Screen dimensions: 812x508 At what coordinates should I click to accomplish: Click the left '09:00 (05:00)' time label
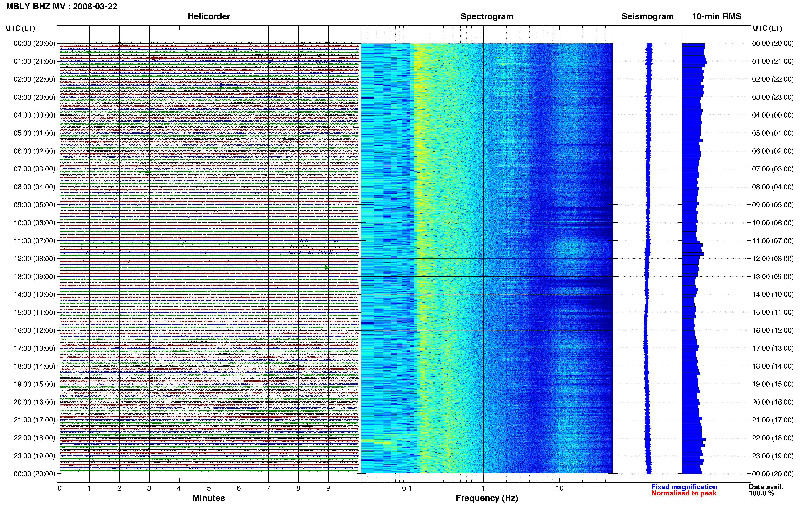tap(34, 205)
